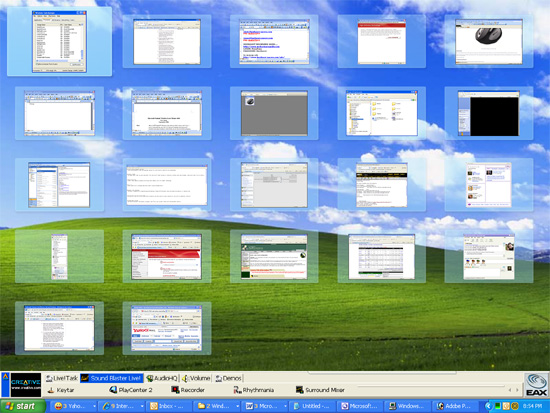Expand the Windows Explorer folder group arrow
This screenshot has width=550, height=413.
[237, 406]
